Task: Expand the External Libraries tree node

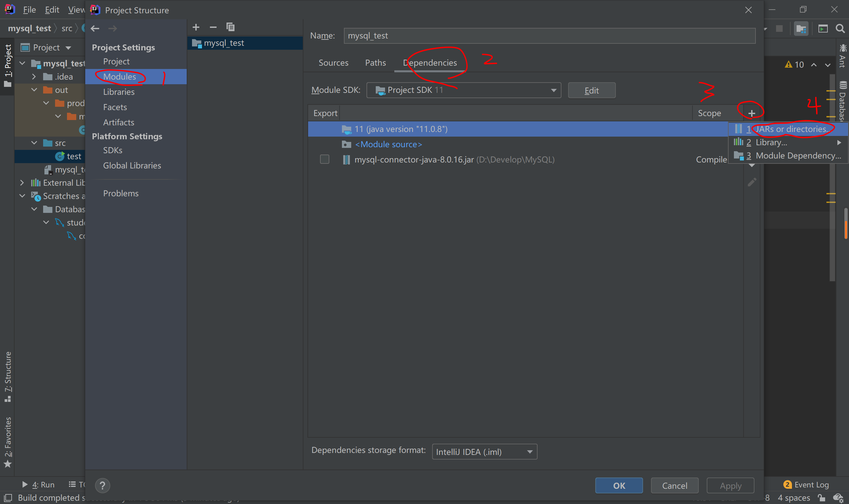Action: pyautogui.click(x=22, y=183)
